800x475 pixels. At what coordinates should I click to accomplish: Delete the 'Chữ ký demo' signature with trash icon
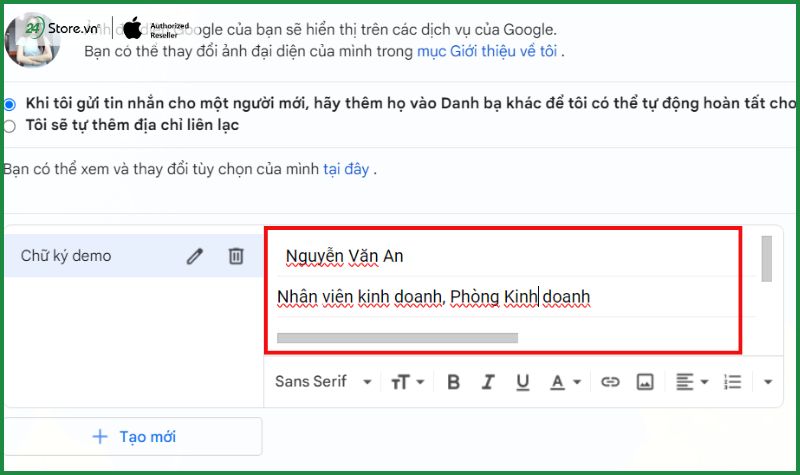236,256
